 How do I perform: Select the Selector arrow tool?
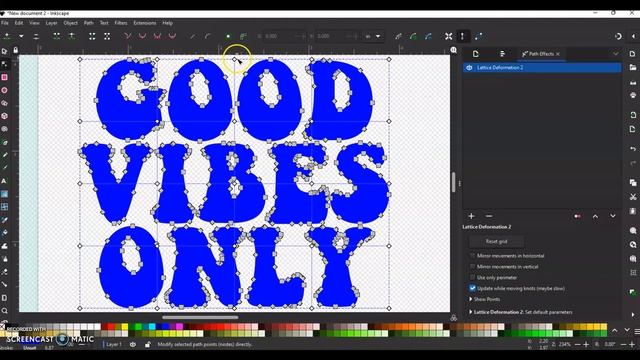pyautogui.click(x=4, y=51)
